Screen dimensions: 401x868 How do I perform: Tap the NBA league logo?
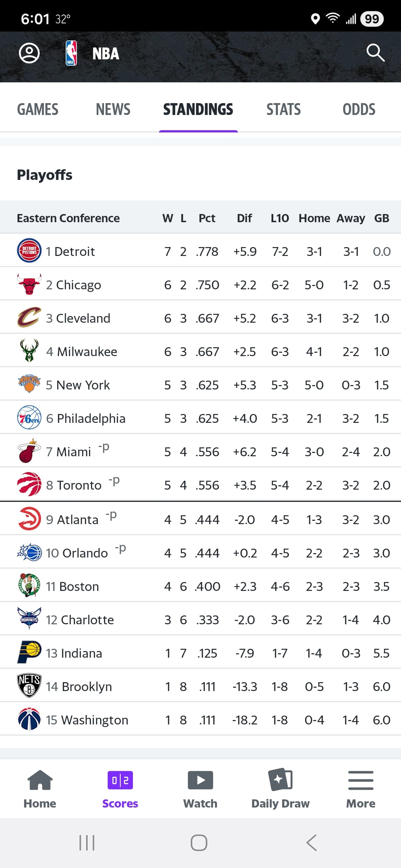[x=71, y=53]
